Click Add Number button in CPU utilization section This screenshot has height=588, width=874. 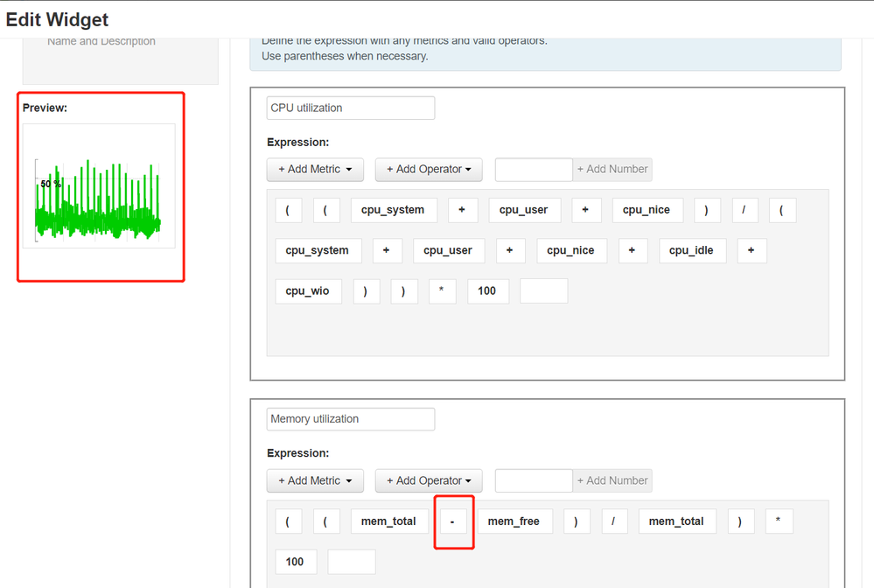click(612, 170)
